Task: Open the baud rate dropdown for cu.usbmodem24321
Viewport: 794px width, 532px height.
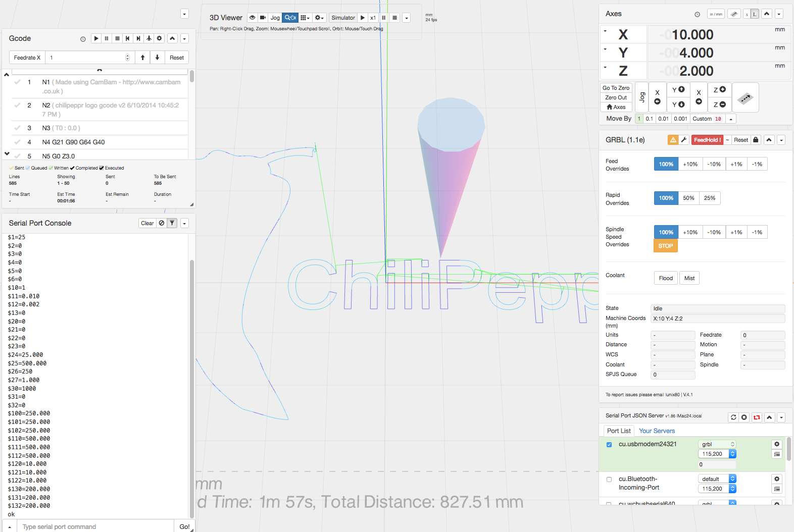Action: pyautogui.click(x=717, y=454)
